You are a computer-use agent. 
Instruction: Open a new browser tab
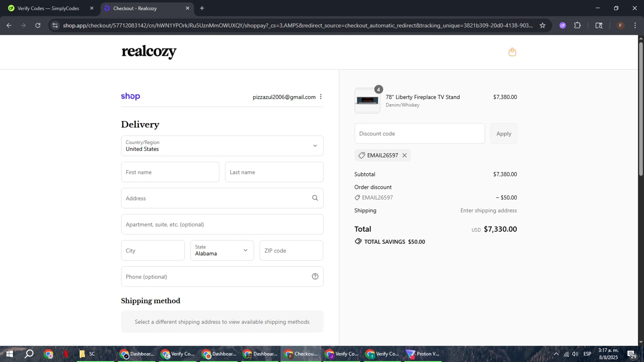coord(202,8)
